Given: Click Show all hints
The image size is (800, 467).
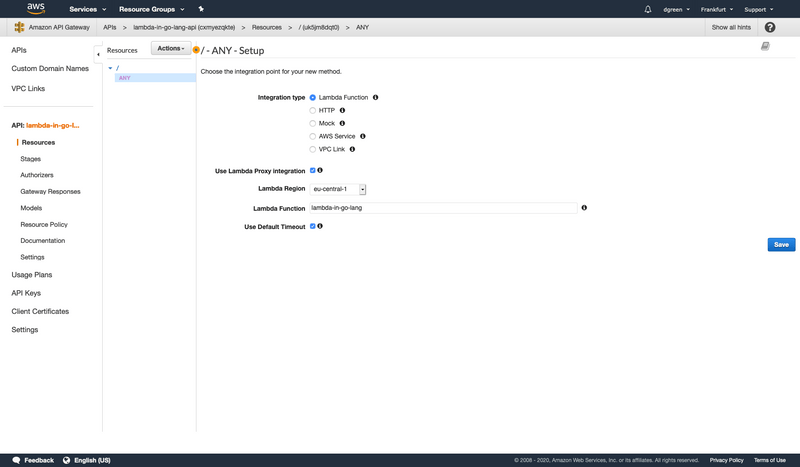Looking at the screenshot, I should pyautogui.click(x=731, y=27).
